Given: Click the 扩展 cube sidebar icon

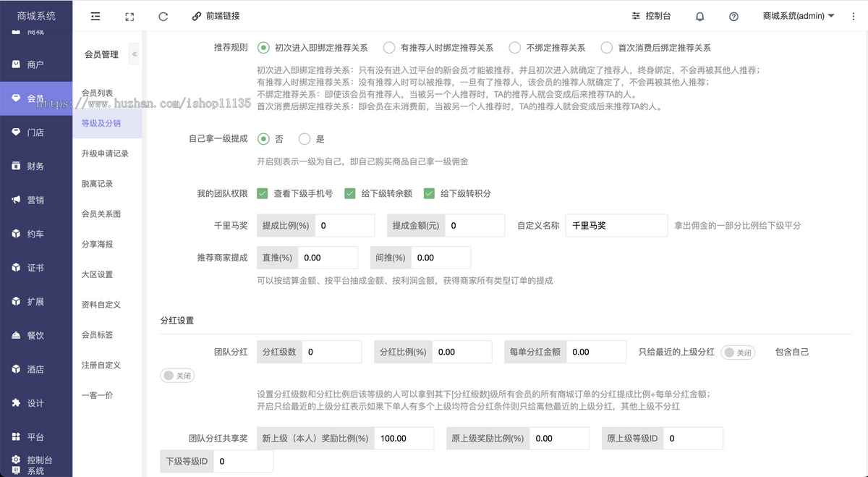Looking at the screenshot, I should pyautogui.click(x=17, y=301).
